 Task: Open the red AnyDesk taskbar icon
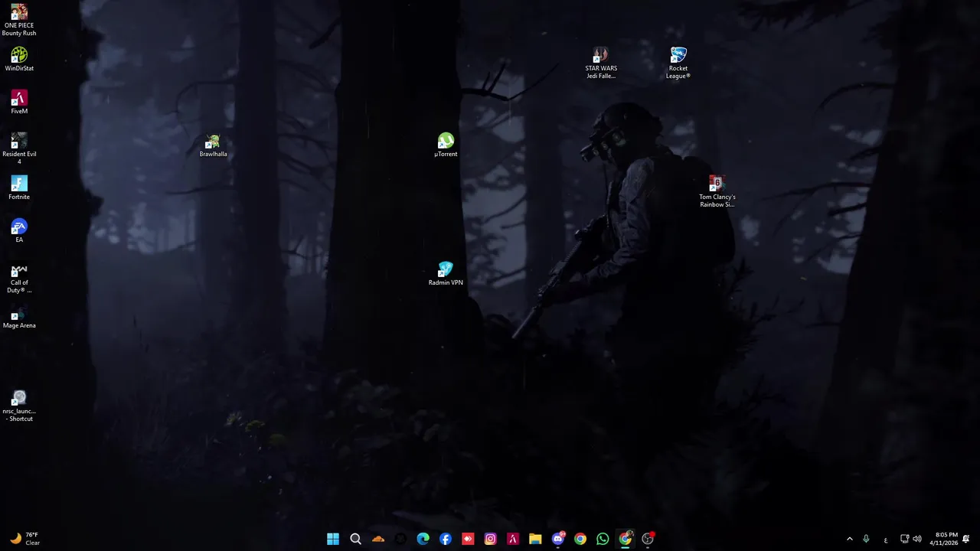tap(468, 539)
